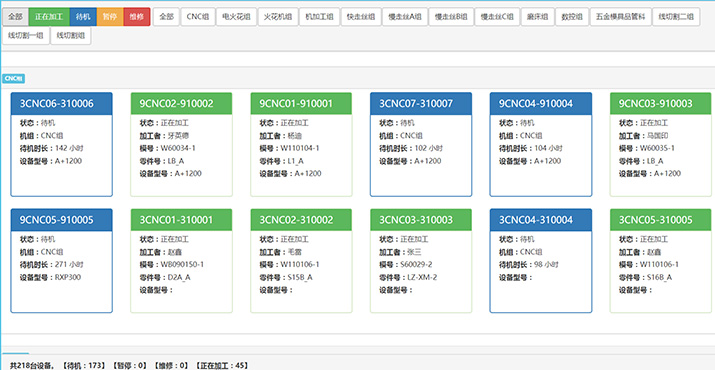Click device model RXP300 text
Viewport: 715px width, 370px height.
67,277
